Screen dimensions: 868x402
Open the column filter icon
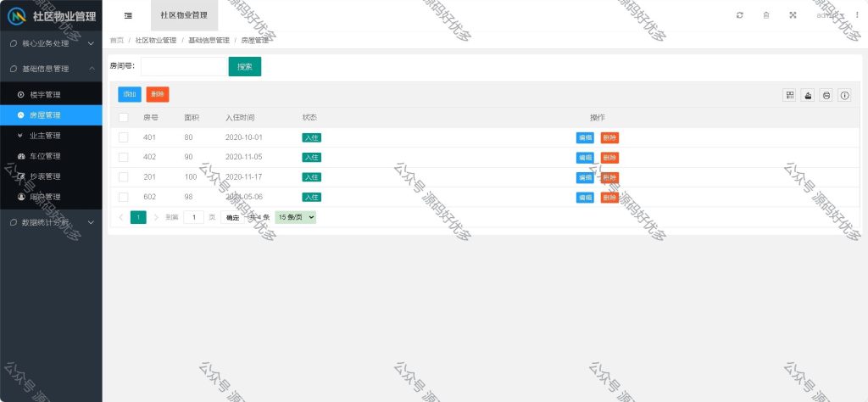tap(789, 95)
